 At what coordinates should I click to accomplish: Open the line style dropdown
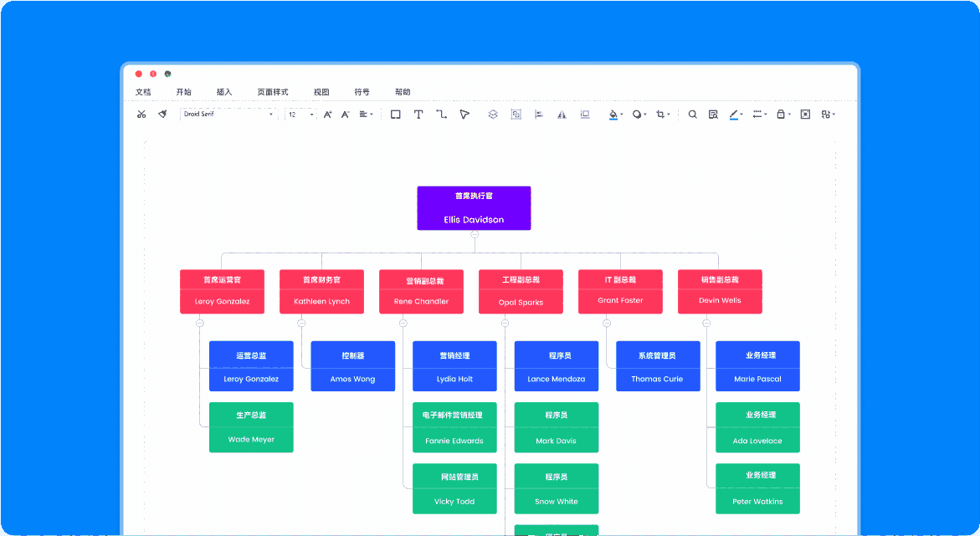[759, 115]
